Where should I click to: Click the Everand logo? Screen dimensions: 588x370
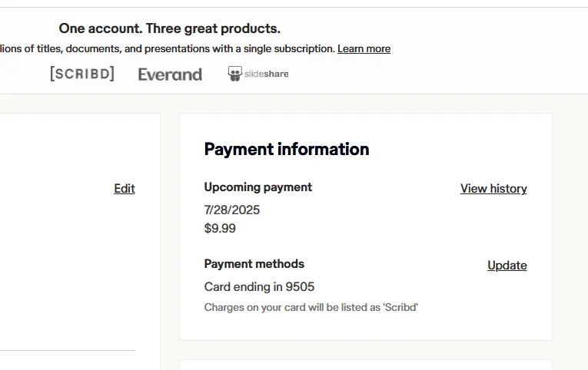(170, 74)
